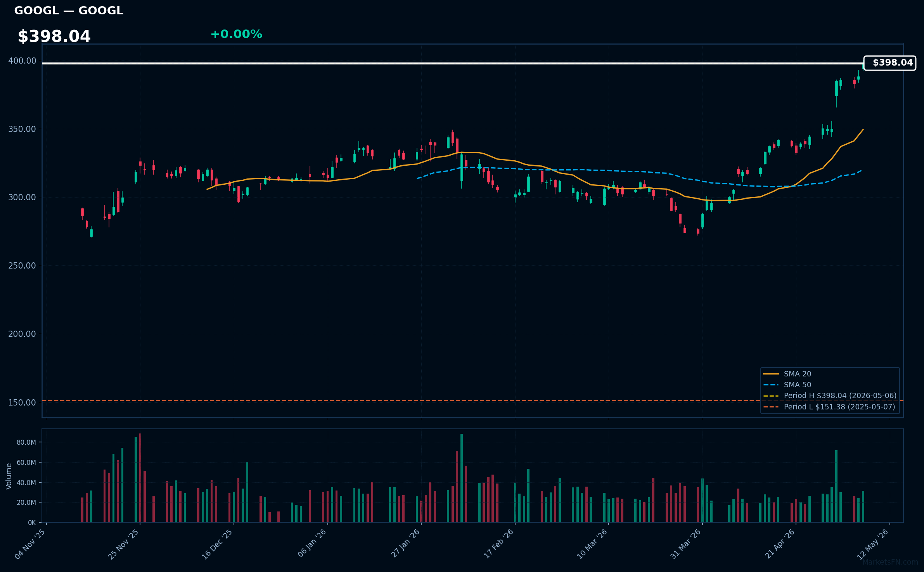Click the 12 May '26 date label
Screen dimensions: 924x572
coord(873,544)
